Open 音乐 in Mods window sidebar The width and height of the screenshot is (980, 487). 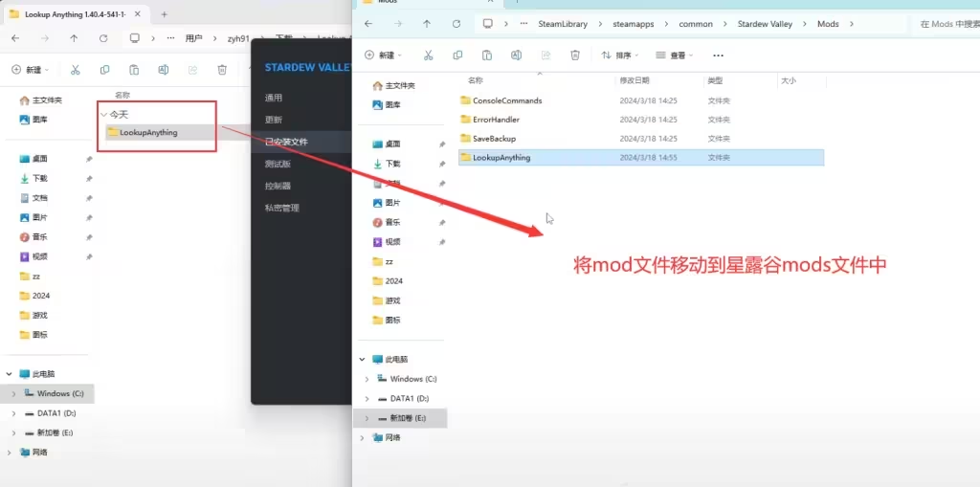coord(387,222)
